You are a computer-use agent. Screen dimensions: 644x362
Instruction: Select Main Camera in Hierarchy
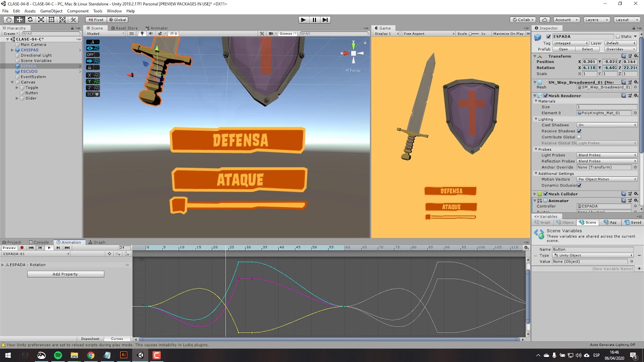(33, 44)
